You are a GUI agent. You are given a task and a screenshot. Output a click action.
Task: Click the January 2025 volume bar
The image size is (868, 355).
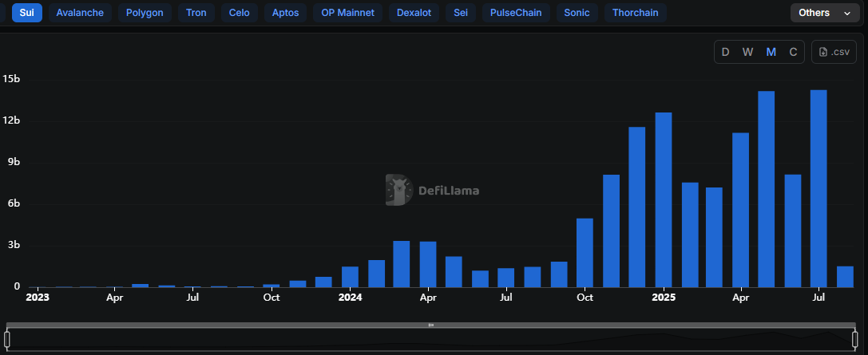pos(664,200)
